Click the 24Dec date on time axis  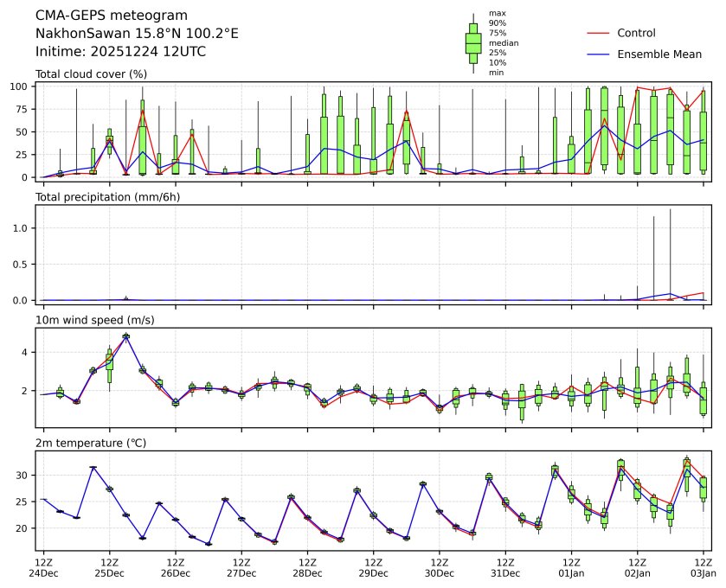pos(43,572)
